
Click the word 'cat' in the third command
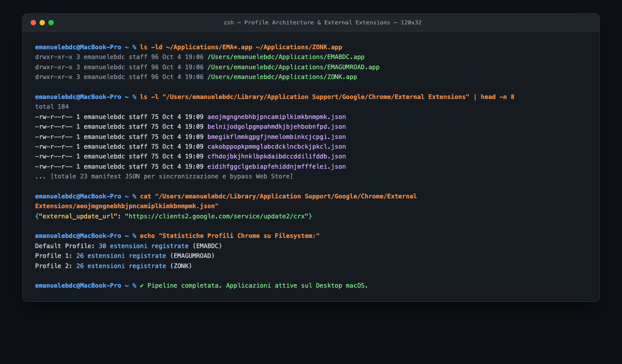(x=145, y=196)
